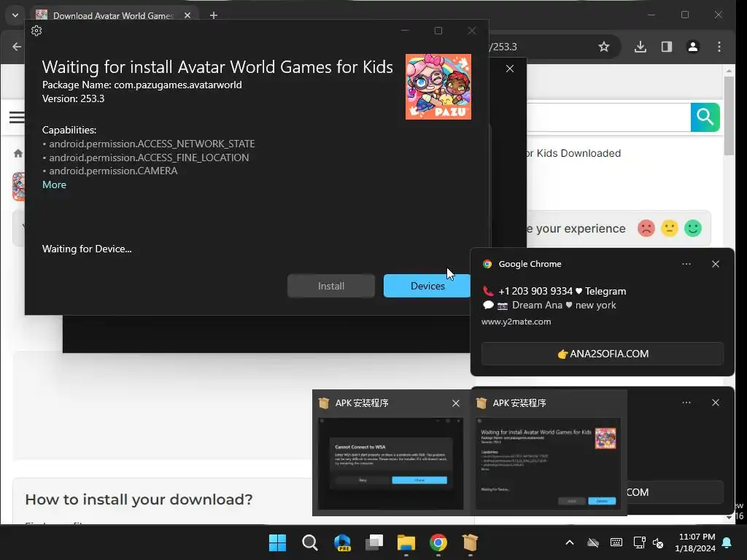Viewport: 747px width, 560px height.
Task: Open the APK installer settings gear
Action: (36, 31)
